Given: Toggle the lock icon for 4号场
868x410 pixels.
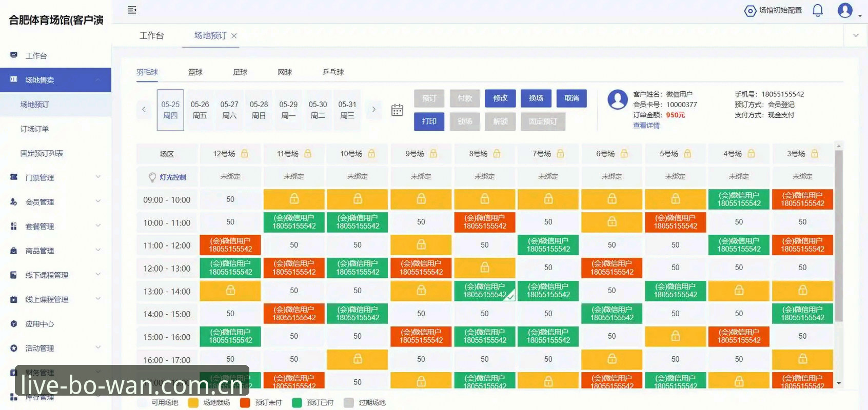Looking at the screenshot, I should tap(751, 154).
